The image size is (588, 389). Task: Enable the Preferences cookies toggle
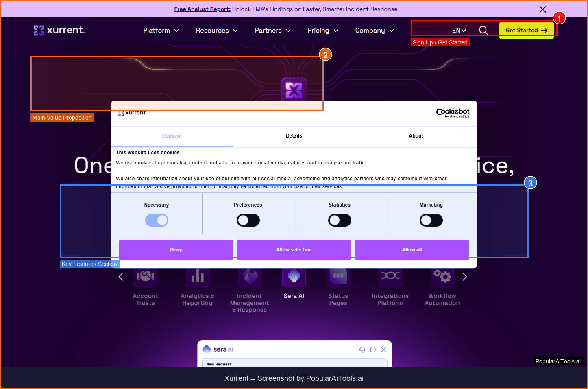[x=248, y=221]
